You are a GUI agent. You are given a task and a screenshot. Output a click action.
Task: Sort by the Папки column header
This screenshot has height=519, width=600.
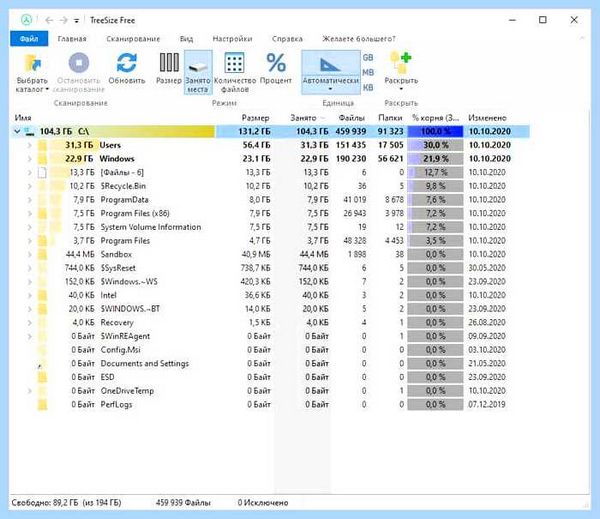(x=390, y=118)
